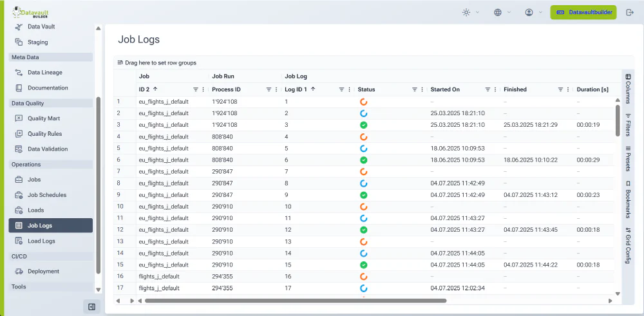Sort by Duration [s] header

[x=592, y=89]
